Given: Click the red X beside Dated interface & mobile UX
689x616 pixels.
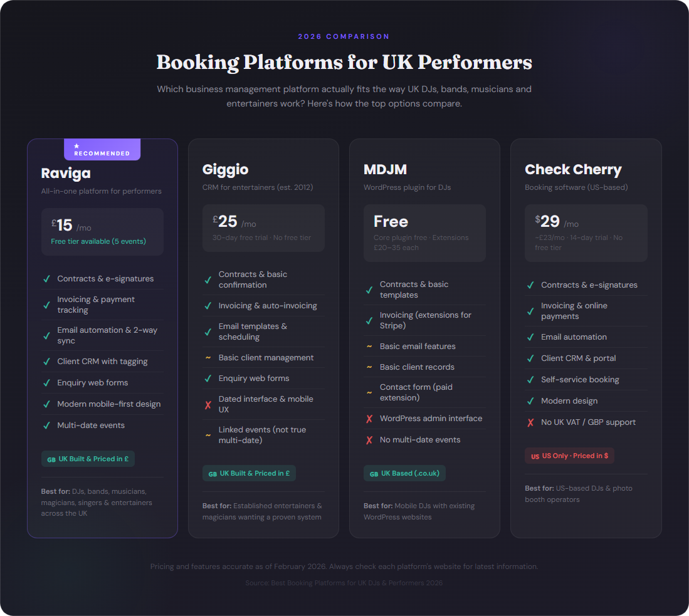Looking at the screenshot, I should coord(208,405).
